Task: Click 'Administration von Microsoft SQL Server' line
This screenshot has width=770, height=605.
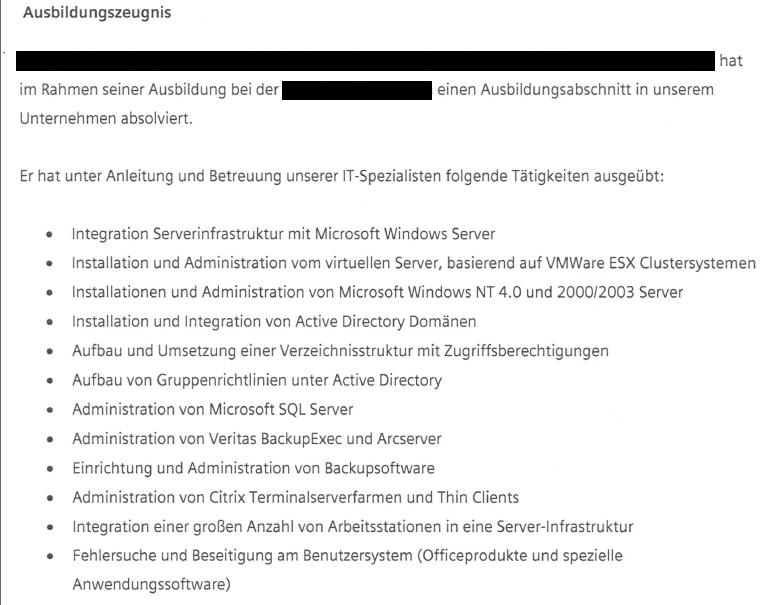Action: click(213, 410)
